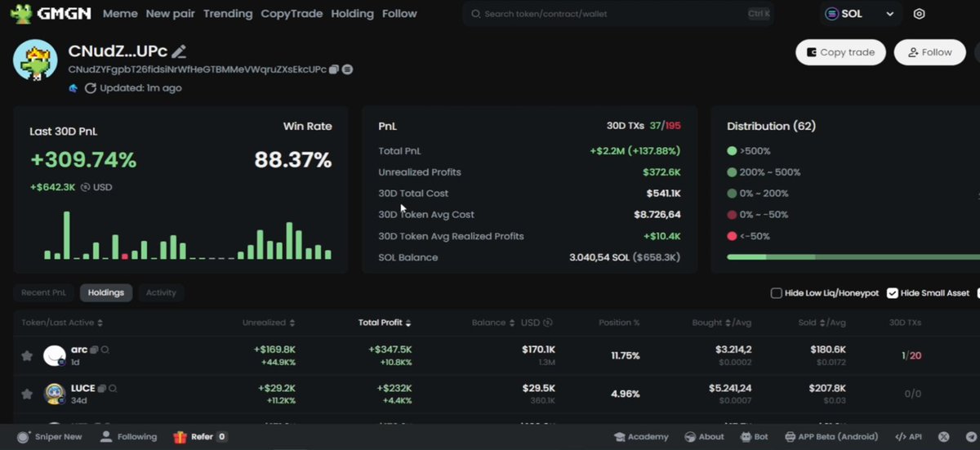Focus the token/contract/wallet search field
The height and width of the screenshot is (450, 980).
tap(620, 14)
